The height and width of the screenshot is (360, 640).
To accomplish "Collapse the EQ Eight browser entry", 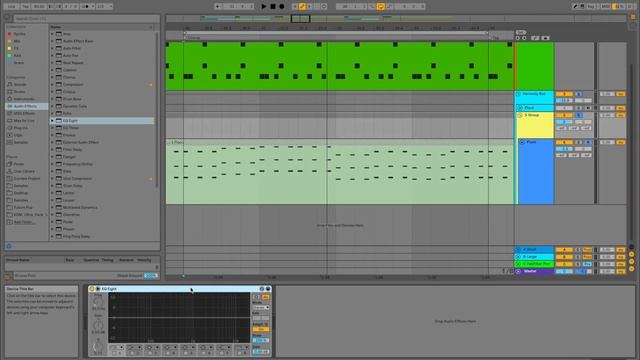I will click(52, 121).
